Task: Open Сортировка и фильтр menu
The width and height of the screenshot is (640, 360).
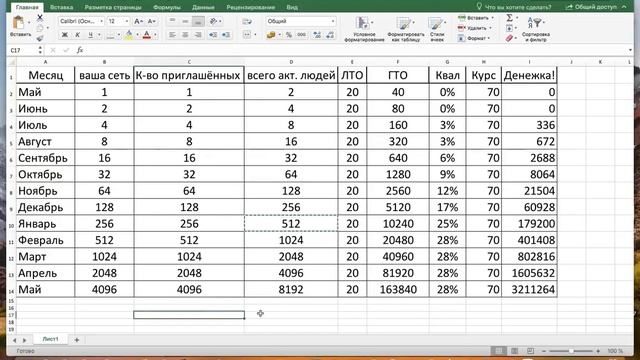Action: pos(536,28)
